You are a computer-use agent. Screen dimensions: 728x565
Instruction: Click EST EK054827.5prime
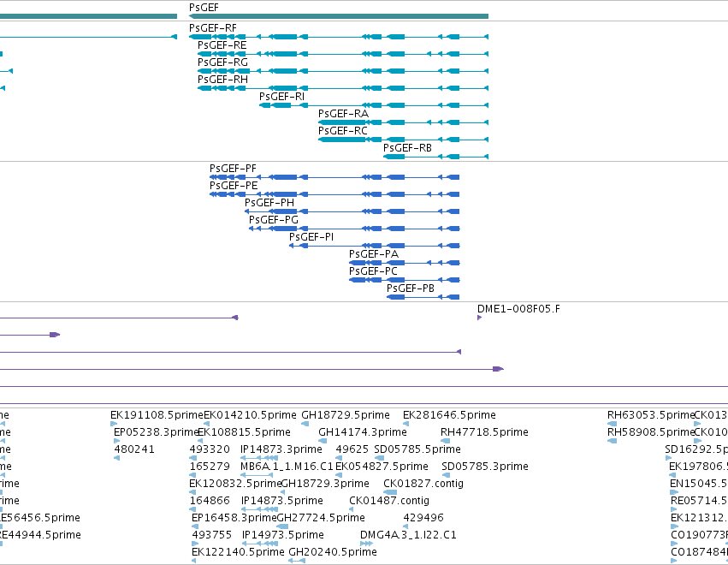tap(382, 466)
